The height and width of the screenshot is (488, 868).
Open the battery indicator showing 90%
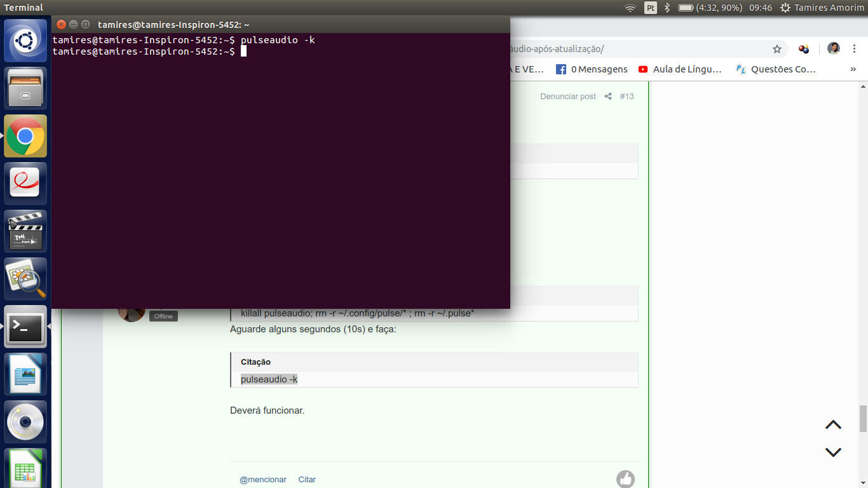[710, 8]
